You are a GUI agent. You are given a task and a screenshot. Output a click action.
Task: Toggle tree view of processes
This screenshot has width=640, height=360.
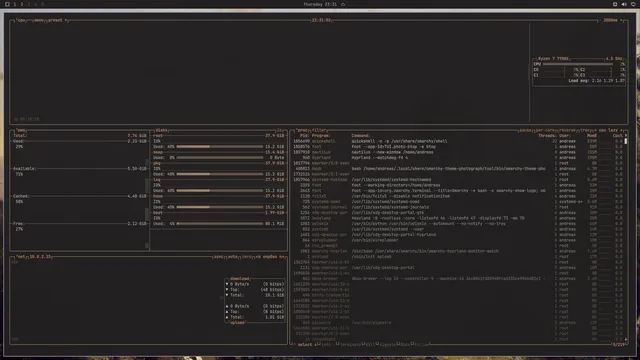click(585, 130)
